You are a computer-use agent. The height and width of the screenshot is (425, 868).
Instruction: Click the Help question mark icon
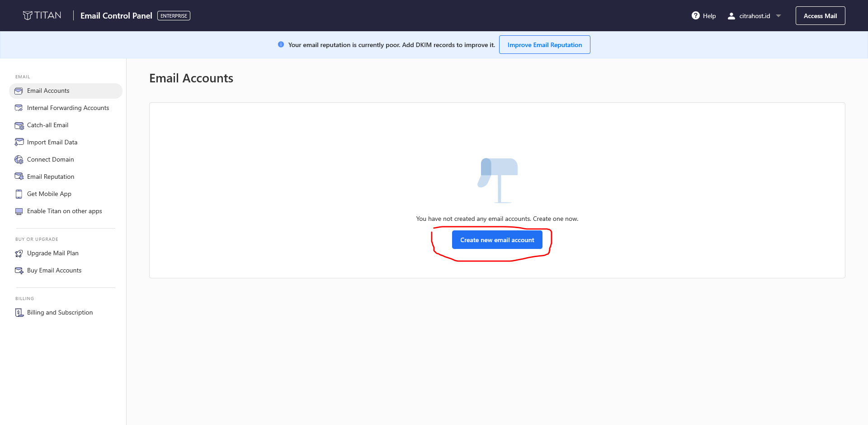pyautogui.click(x=695, y=15)
